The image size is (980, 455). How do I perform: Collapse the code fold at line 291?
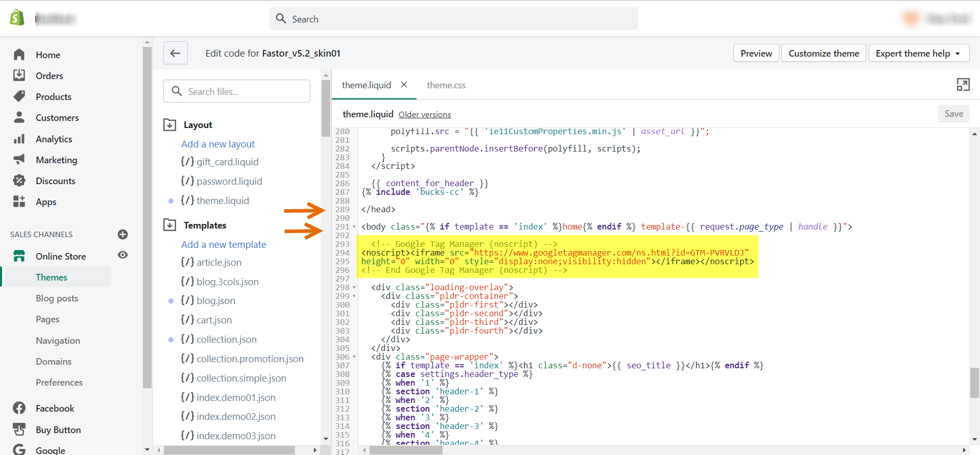click(354, 227)
